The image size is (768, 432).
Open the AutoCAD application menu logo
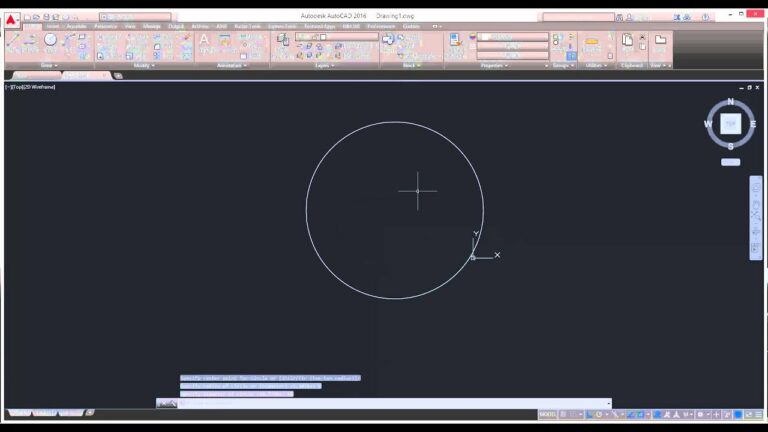[x=11, y=19]
